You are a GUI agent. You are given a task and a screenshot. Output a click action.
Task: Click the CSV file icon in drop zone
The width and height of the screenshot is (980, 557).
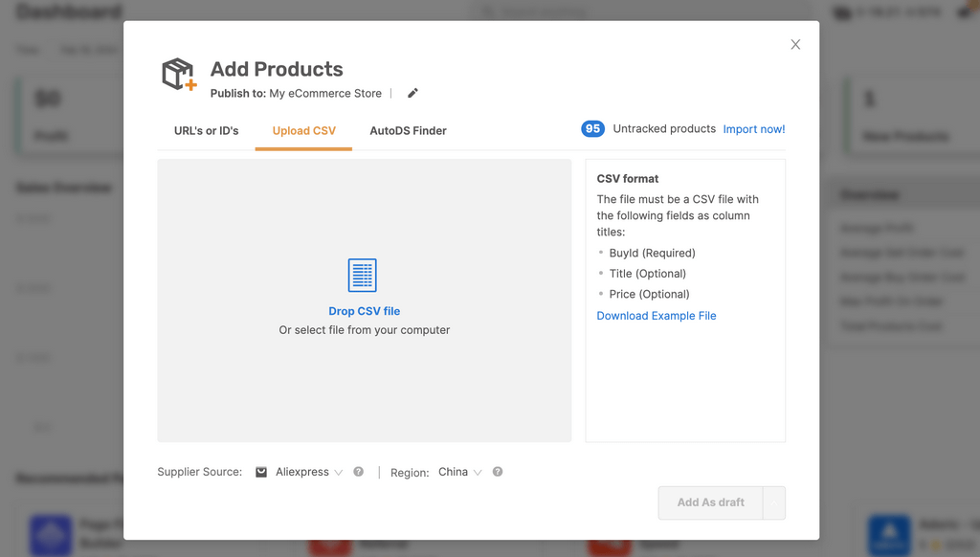coord(363,275)
